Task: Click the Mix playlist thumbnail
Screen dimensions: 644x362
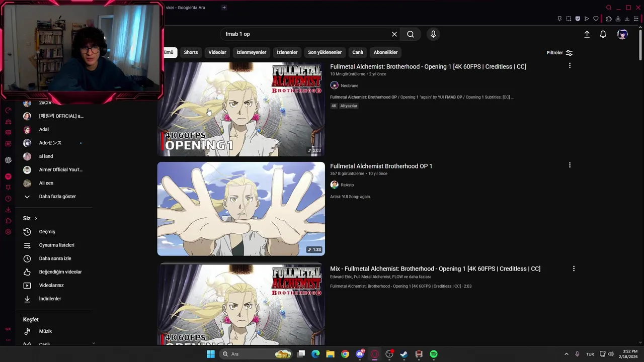Action: coord(241,304)
